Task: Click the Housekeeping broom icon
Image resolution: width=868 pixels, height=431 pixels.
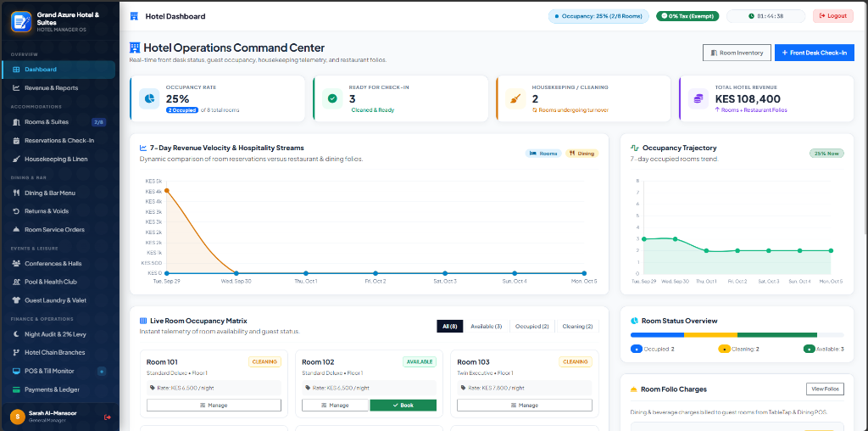Action: pos(515,98)
